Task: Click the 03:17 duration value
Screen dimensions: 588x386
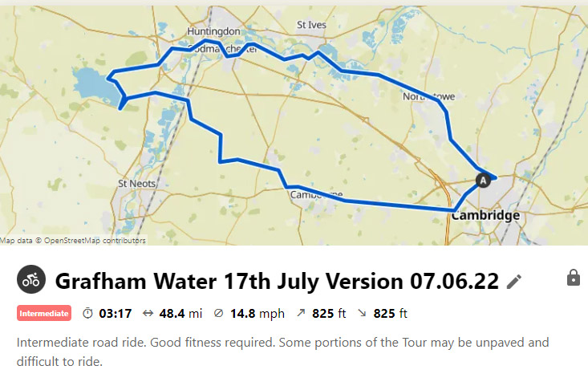Action: pyautogui.click(x=116, y=313)
